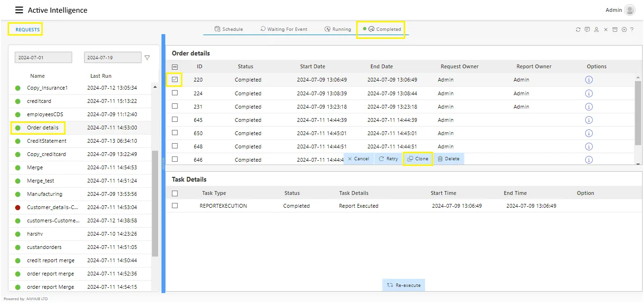The width and height of the screenshot is (644, 303).
Task: Check the checkbox for request 650
Action: coord(175,133)
